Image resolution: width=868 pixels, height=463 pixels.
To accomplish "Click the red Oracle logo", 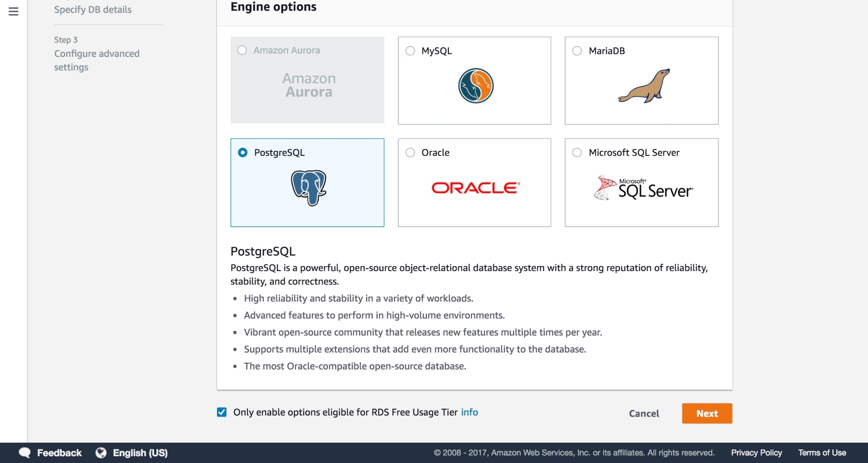I will (x=475, y=188).
